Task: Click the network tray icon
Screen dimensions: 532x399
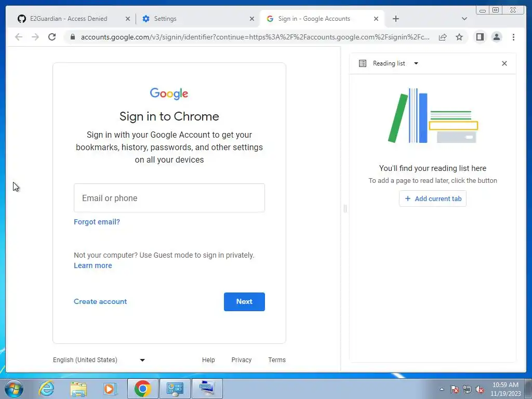Action: [x=467, y=389]
